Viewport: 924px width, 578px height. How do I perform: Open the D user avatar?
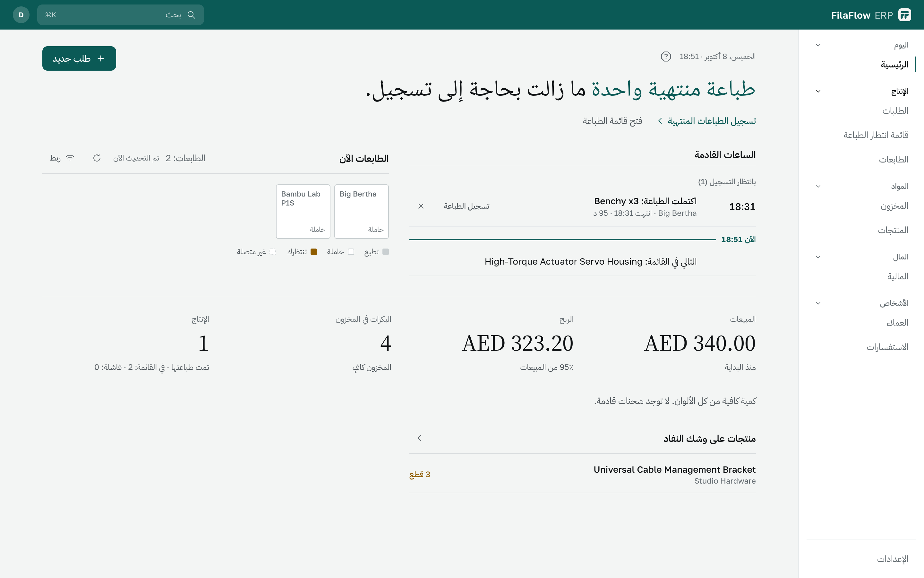21,15
